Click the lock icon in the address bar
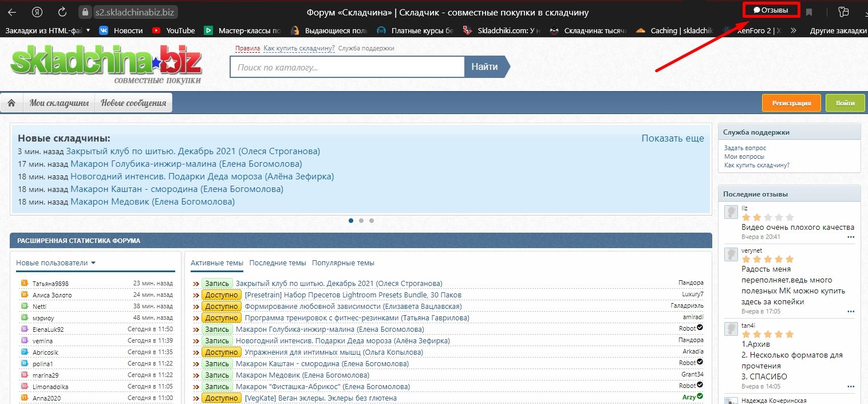Screen dimensions: 868x404 click(85, 11)
